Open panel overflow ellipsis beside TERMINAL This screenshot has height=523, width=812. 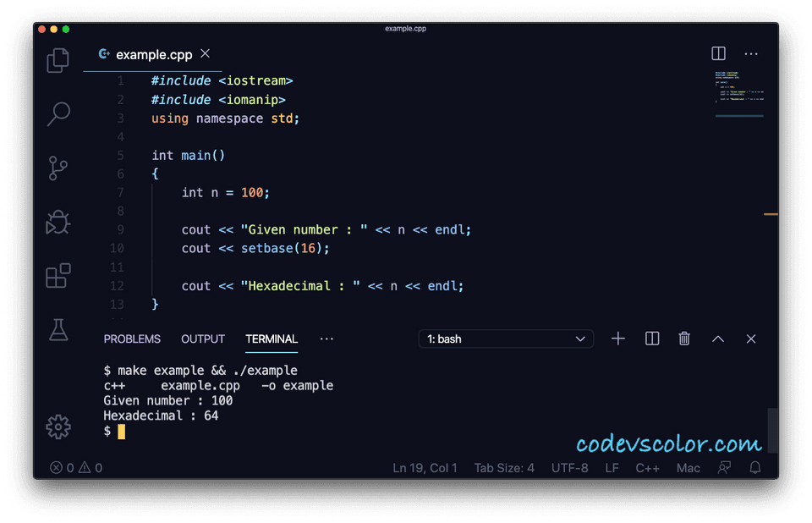point(326,339)
